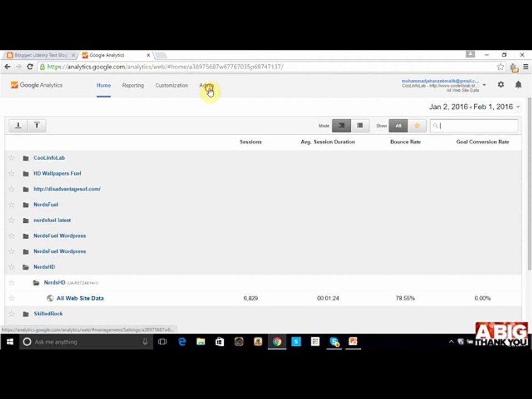The height and width of the screenshot is (399, 532).
Task: Bookmark this page with star icon
Action: pos(500,67)
